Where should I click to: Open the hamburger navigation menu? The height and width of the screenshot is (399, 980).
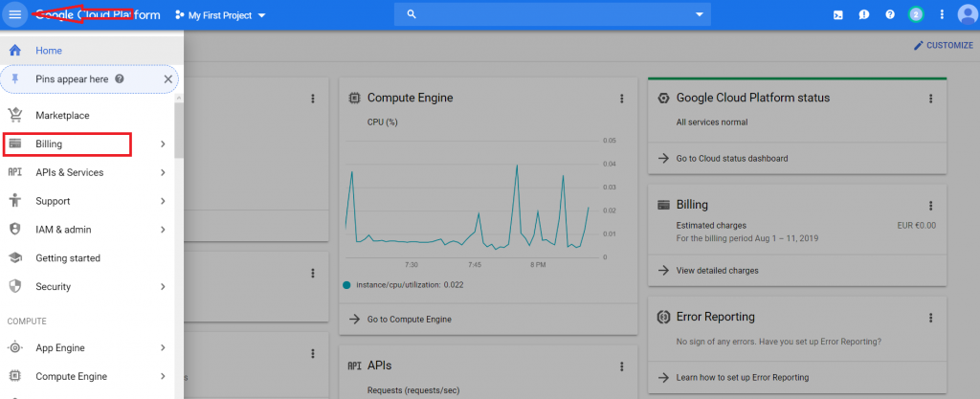[15, 15]
